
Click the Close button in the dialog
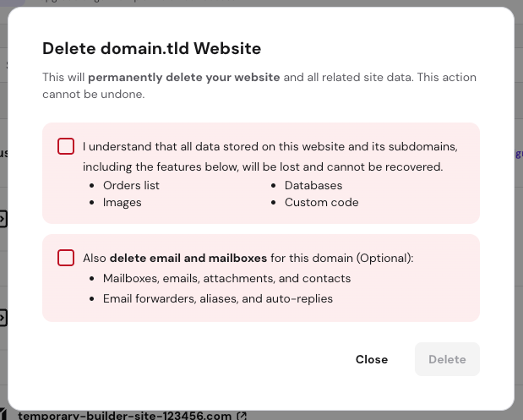[x=372, y=359]
